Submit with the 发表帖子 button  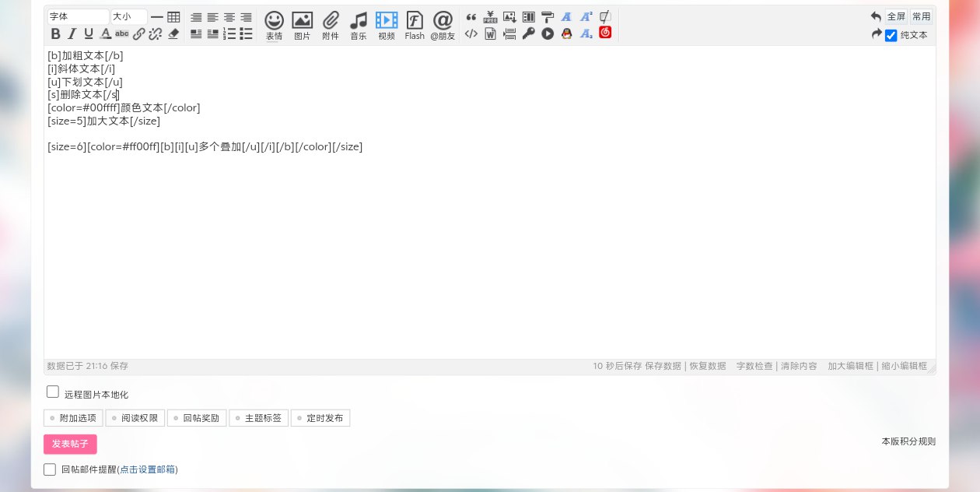70,444
